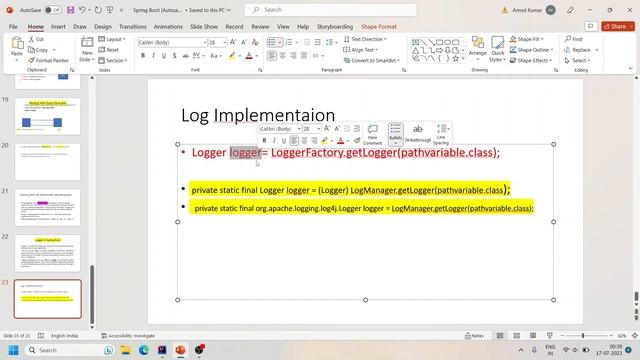Open the File menu
The width and height of the screenshot is (640, 360).
pos(13,27)
